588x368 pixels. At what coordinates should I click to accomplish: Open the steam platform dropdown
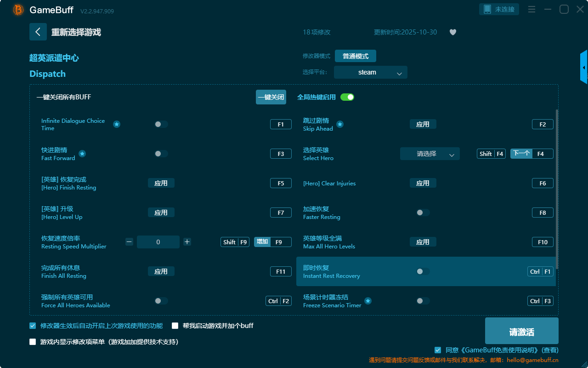[x=370, y=72]
